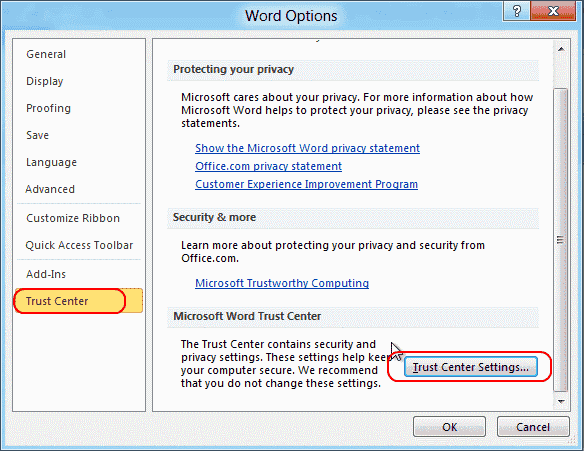Open the Add-Ins category

tap(46, 274)
